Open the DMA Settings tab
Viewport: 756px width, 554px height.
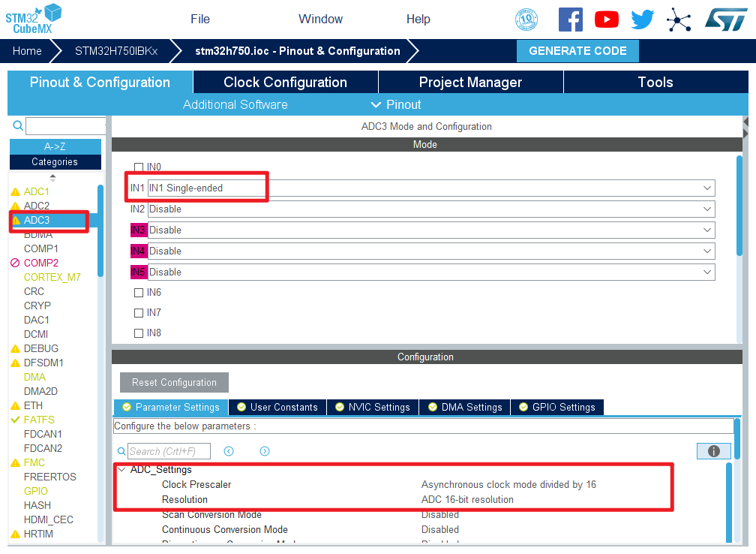pyautogui.click(x=464, y=407)
